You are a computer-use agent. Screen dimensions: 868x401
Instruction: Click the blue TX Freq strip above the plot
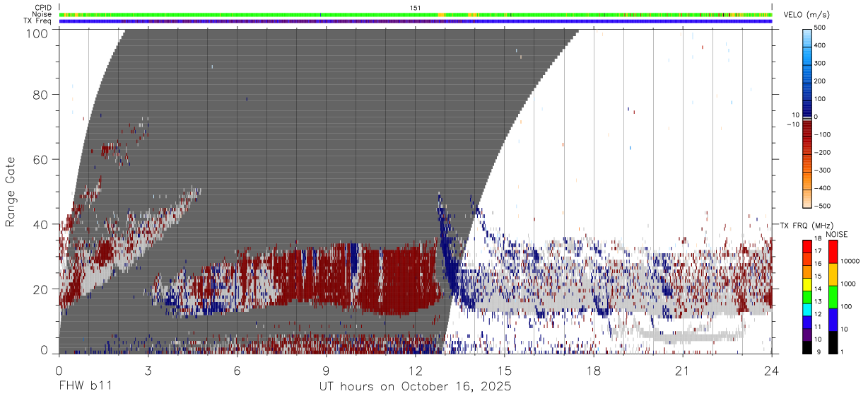click(x=416, y=21)
